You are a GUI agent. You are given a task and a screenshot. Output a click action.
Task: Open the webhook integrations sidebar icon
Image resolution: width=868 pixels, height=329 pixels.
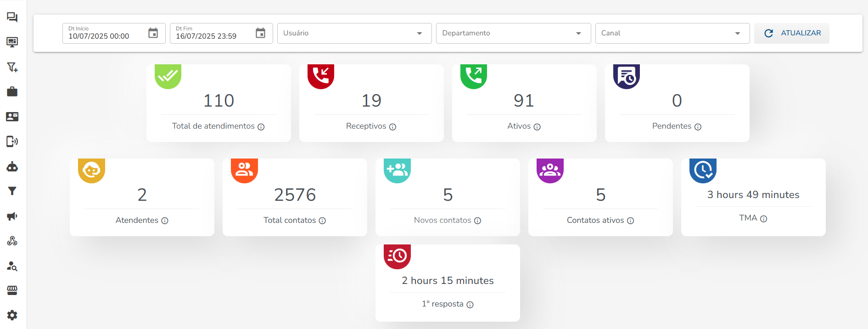pyautogui.click(x=12, y=241)
